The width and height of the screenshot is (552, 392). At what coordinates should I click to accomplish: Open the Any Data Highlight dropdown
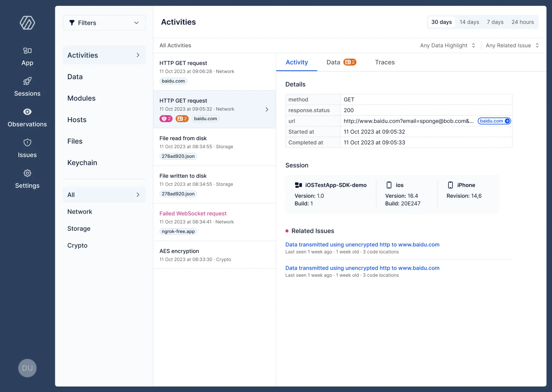(448, 45)
